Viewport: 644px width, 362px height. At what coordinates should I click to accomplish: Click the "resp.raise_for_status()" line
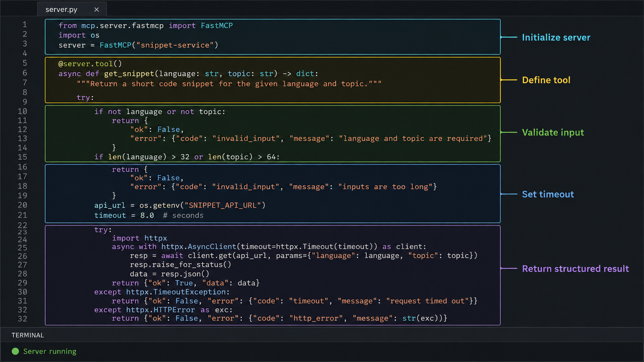click(x=181, y=265)
